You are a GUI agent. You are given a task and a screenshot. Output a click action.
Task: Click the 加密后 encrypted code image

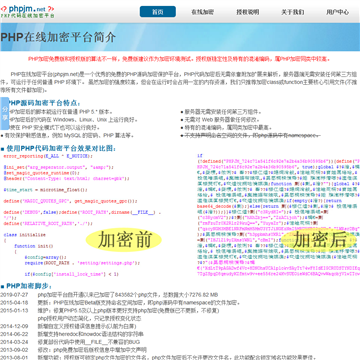point(278,215)
